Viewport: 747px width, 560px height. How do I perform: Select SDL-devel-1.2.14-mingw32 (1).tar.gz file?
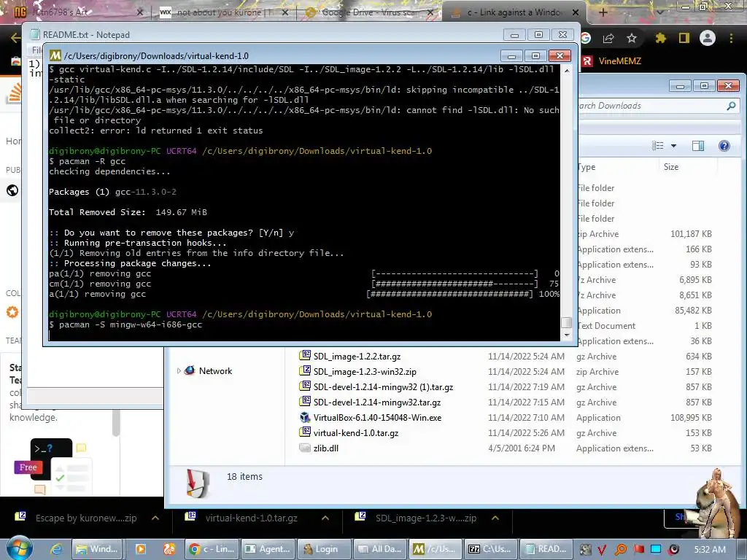tap(383, 387)
